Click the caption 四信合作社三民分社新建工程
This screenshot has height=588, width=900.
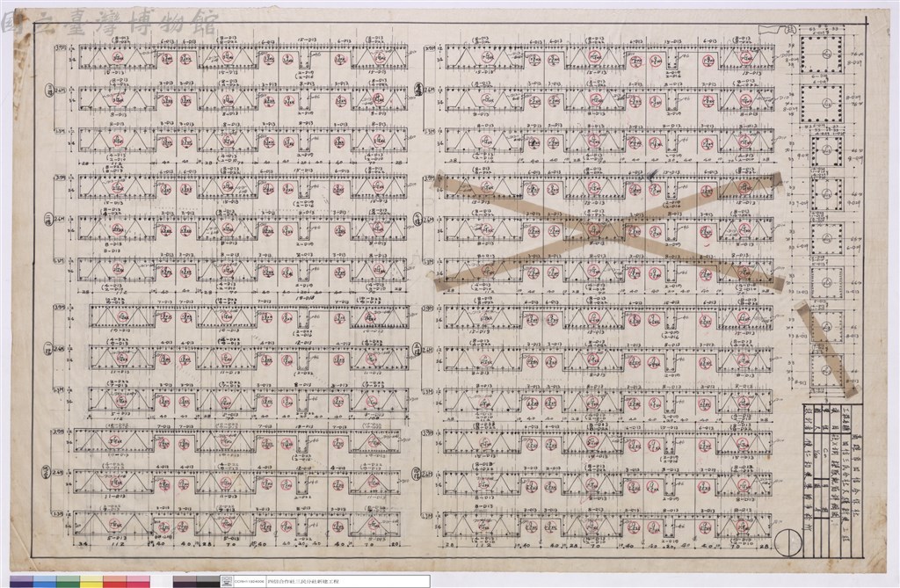tap(305, 582)
